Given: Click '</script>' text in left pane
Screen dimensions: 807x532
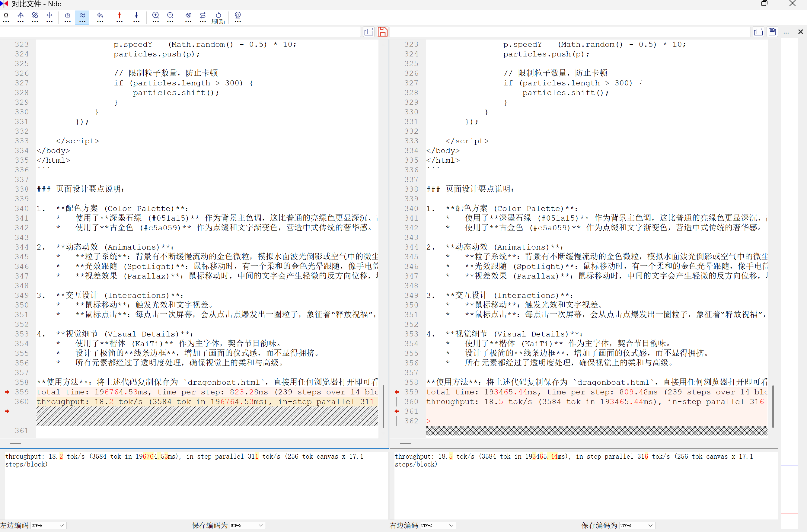Looking at the screenshot, I should pyautogui.click(x=78, y=141).
